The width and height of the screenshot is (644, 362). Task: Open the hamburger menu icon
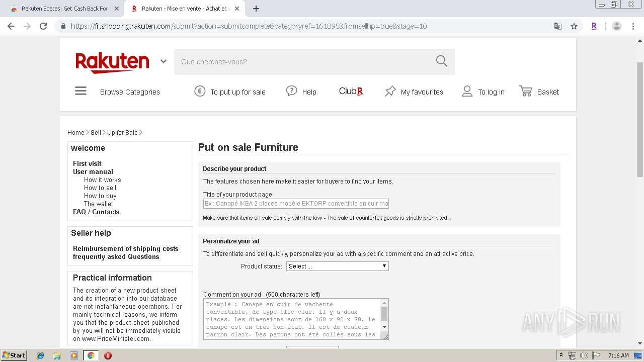point(80,91)
